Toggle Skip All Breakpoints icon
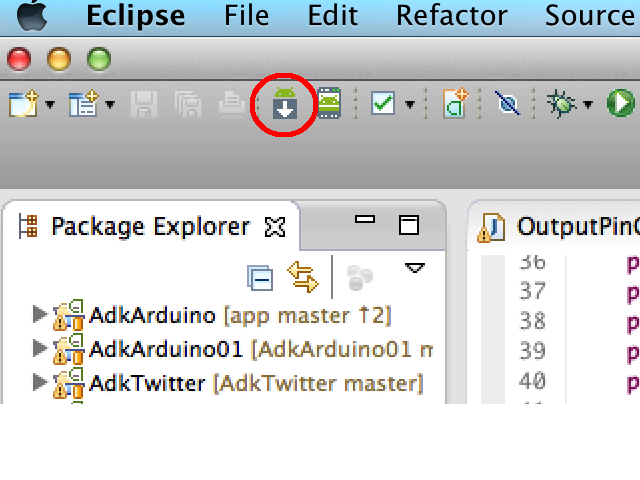 tap(508, 103)
